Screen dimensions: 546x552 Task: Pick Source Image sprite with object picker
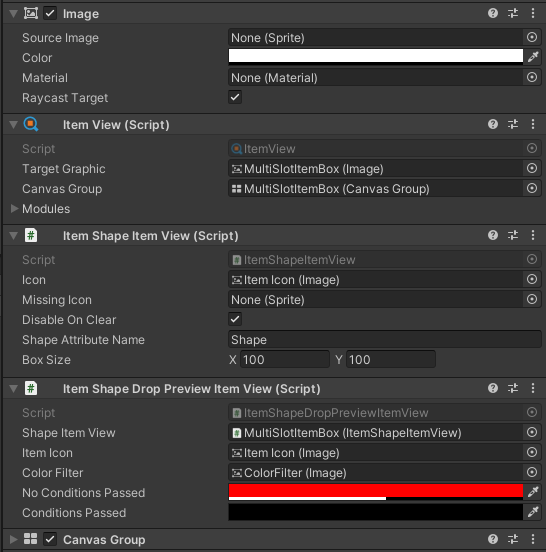pyautogui.click(x=532, y=37)
